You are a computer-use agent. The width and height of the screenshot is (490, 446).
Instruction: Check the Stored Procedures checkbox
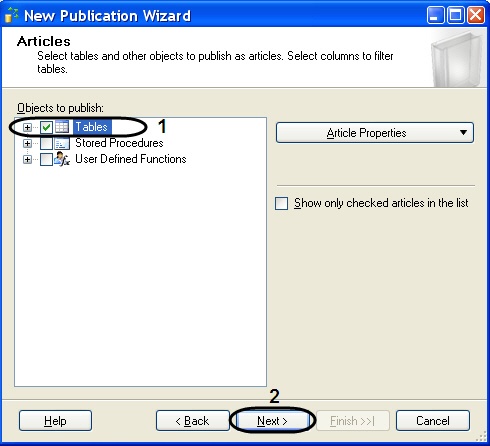pos(46,144)
